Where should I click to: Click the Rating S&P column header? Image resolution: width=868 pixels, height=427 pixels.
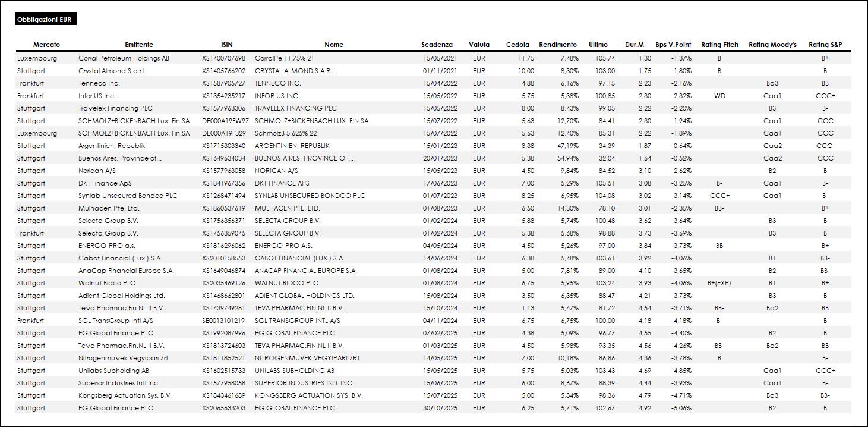[x=825, y=45]
